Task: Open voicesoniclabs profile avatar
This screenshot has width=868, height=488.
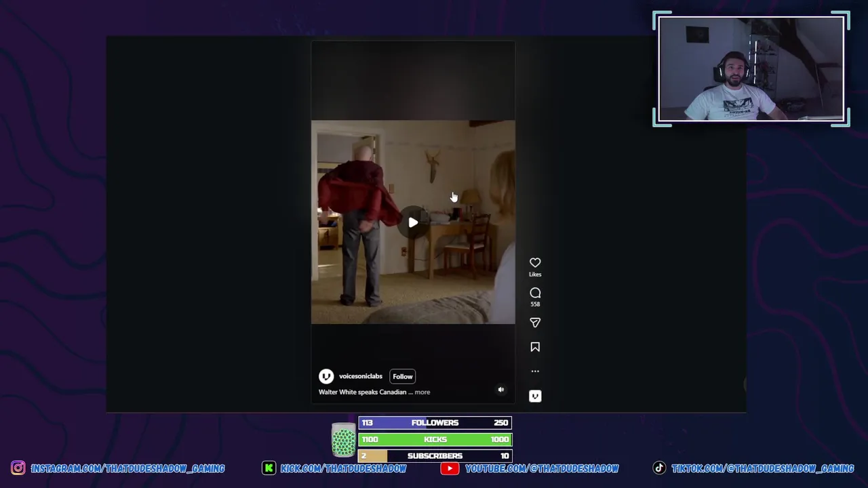Action: click(326, 376)
